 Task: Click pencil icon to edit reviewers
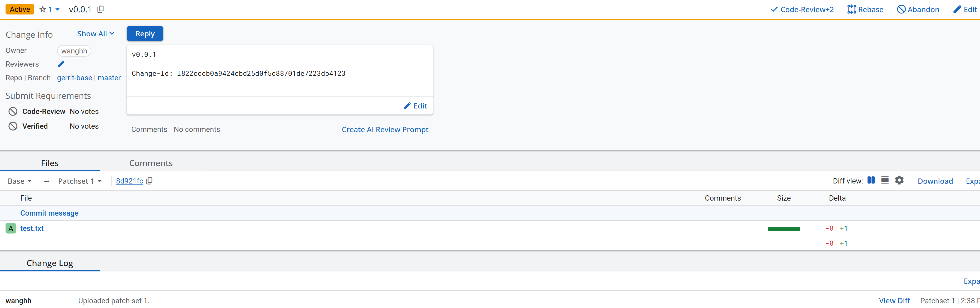point(61,64)
